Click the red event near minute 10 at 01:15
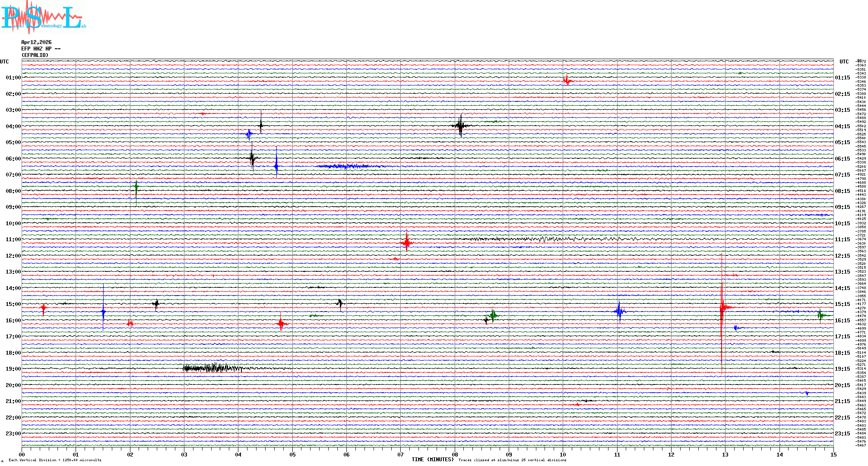The width and height of the screenshot is (868, 466). pos(567,80)
